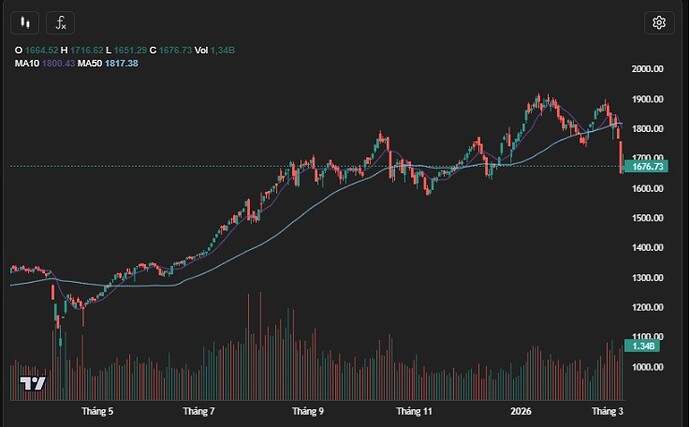The image size is (690, 427).
Task: Click the 1200.00 price axis label
Action: pos(647,307)
